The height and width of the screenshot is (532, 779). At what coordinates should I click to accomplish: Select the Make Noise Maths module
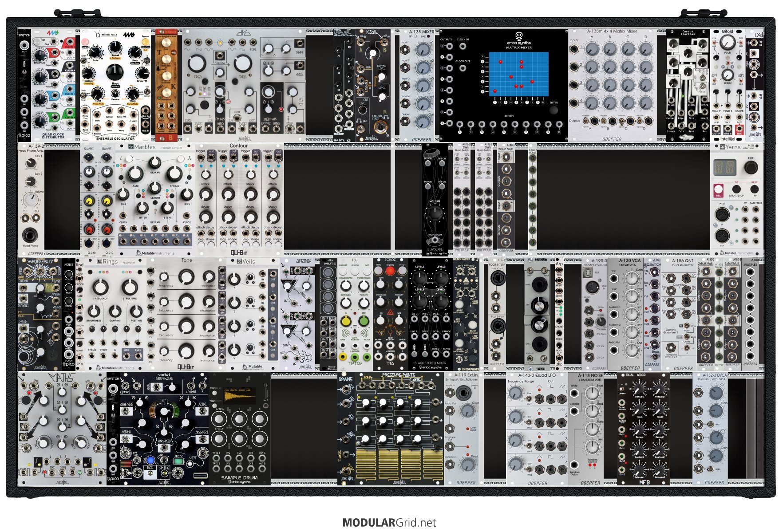point(62,428)
